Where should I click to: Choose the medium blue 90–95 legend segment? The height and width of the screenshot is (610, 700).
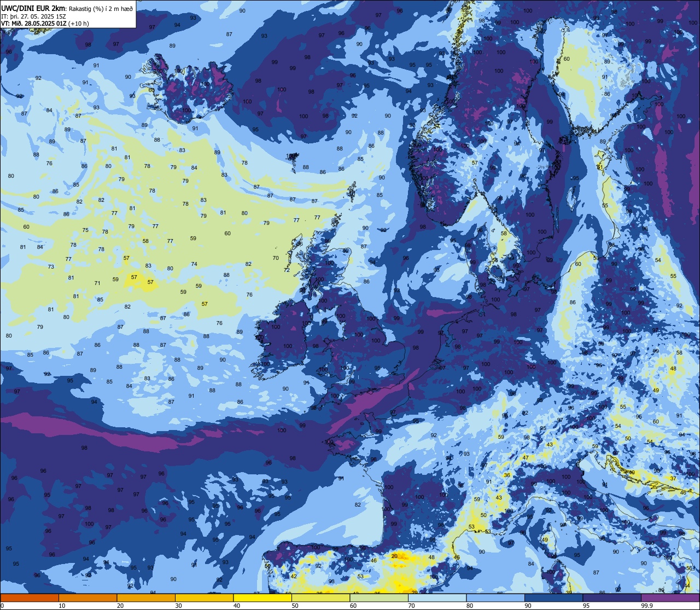(553, 597)
